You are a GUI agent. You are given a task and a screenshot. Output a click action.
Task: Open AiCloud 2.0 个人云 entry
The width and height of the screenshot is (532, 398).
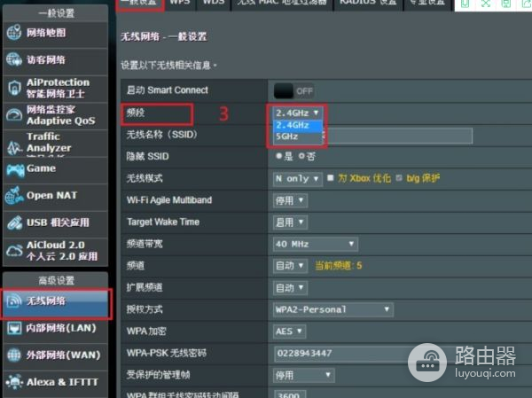pyautogui.click(x=55, y=252)
